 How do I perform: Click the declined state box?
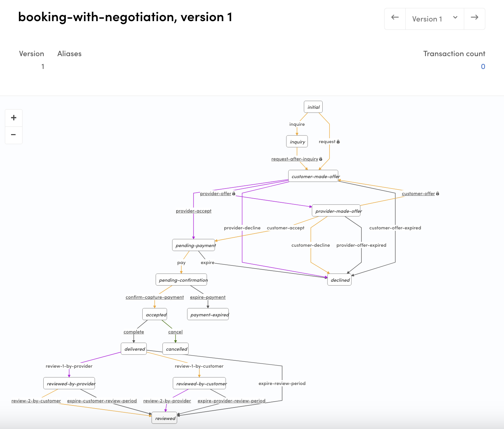339,280
